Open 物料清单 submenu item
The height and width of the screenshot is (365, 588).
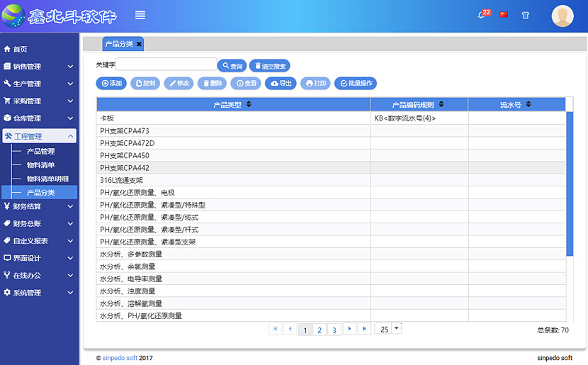pyautogui.click(x=40, y=165)
